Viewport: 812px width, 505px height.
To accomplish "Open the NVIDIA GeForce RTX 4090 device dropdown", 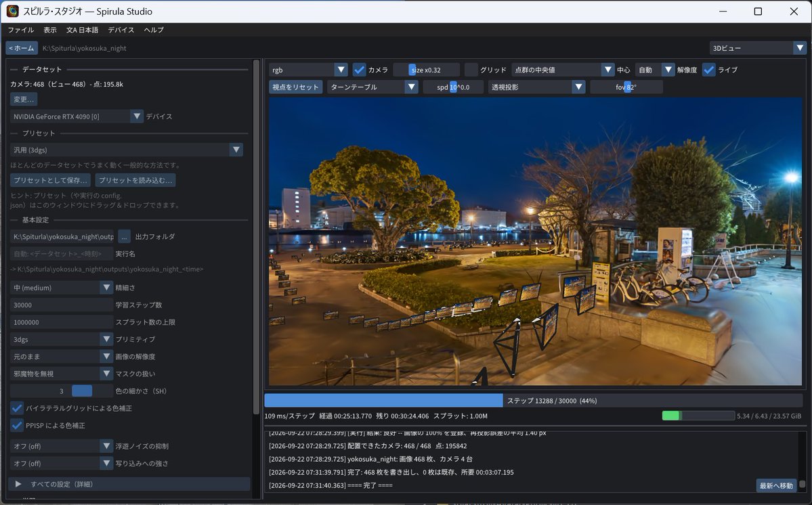I will 77,116.
